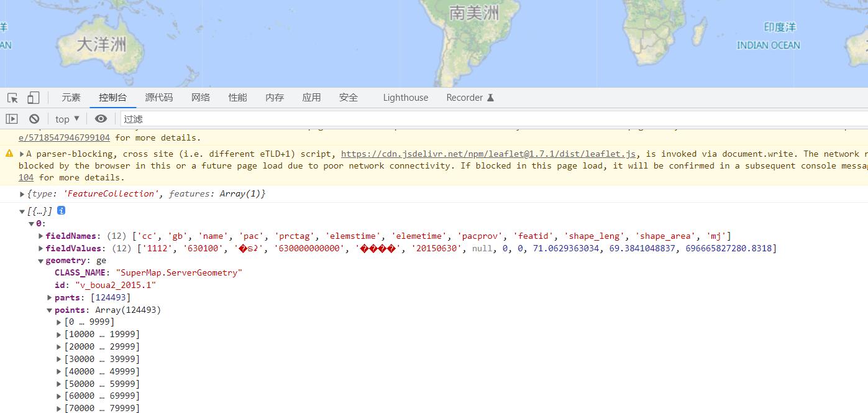Screen dimensions: 868x413
Task: Open the 源代码 tab
Action: (159, 98)
